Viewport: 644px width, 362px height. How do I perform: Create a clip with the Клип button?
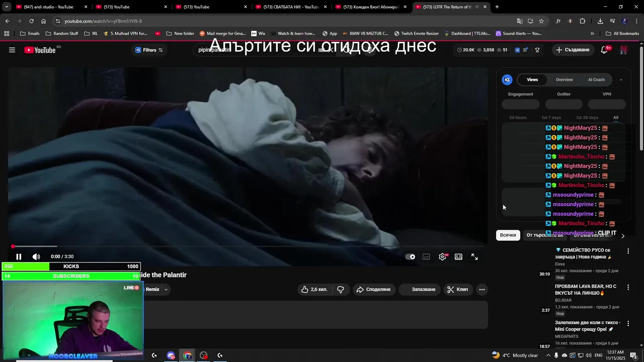point(458,289)
